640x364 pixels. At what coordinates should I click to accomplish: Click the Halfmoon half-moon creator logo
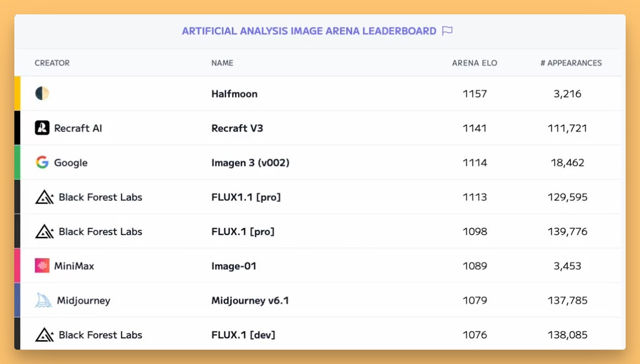coord(42,93)
